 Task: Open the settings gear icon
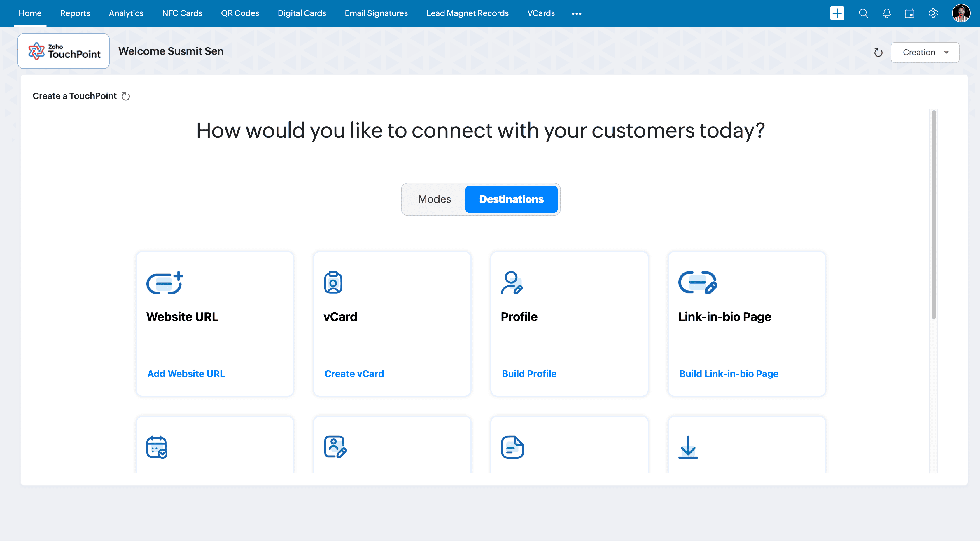[933, 13]
